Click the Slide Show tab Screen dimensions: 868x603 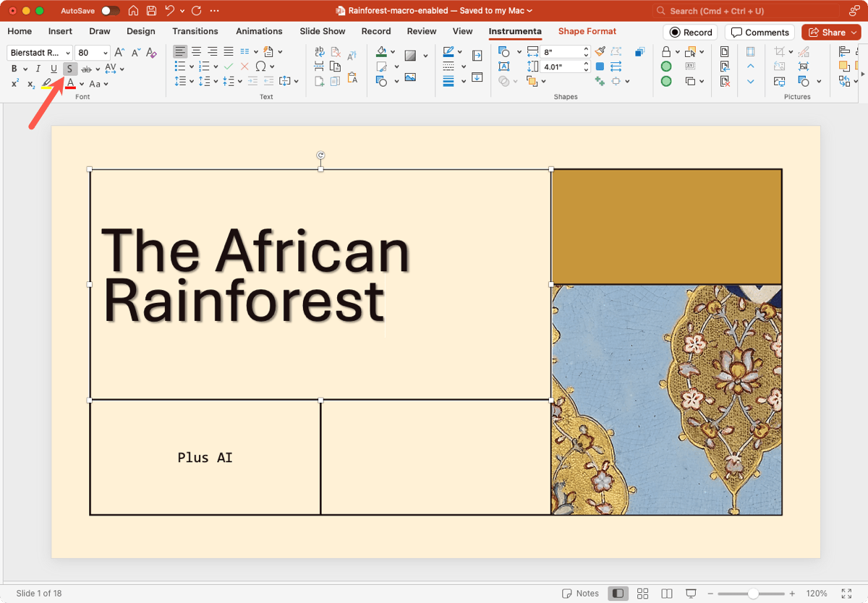323,31
